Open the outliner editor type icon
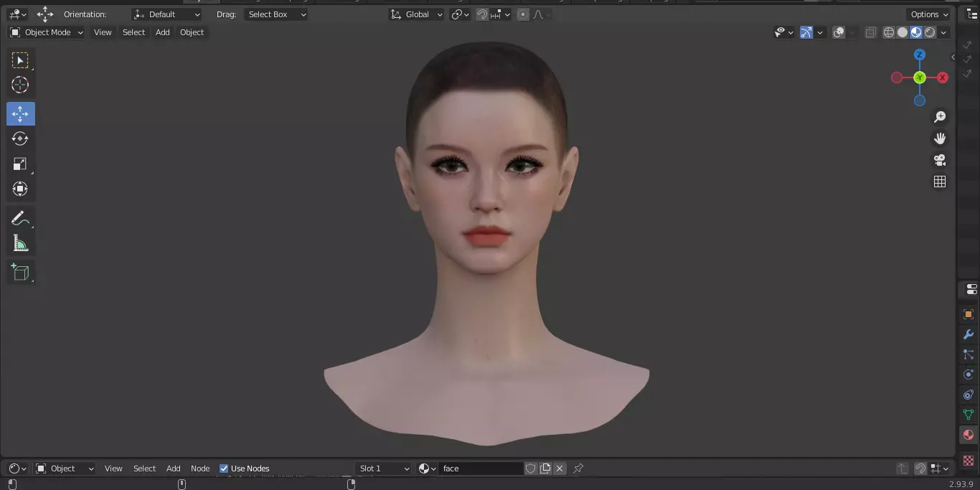 coord(972,14)
